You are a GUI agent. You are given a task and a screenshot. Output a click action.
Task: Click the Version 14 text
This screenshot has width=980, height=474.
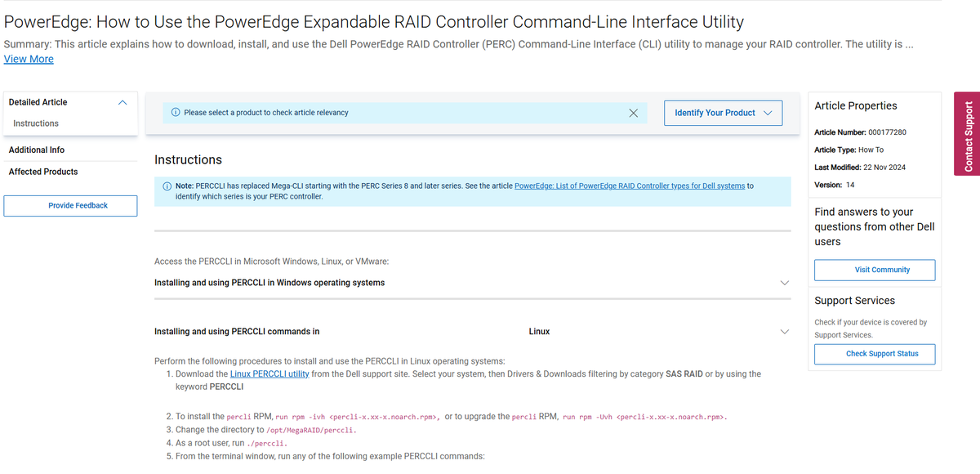[834, 185]
